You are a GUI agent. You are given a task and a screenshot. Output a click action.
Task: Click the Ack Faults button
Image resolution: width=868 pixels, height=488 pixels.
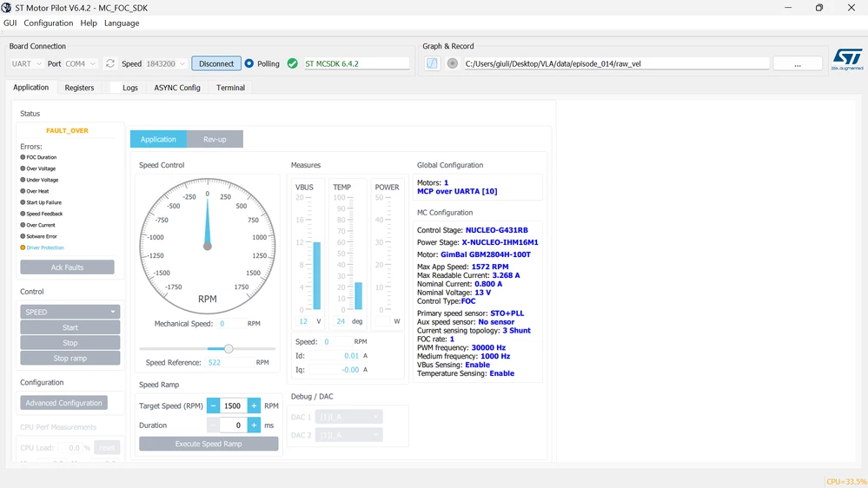click(x=68, y=267)
